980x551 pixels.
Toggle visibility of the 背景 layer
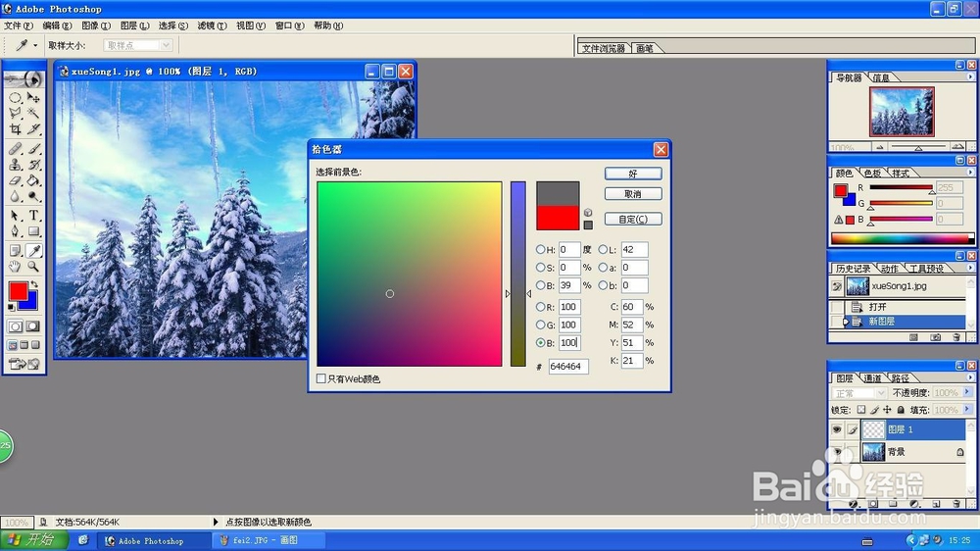pos(837,452)
